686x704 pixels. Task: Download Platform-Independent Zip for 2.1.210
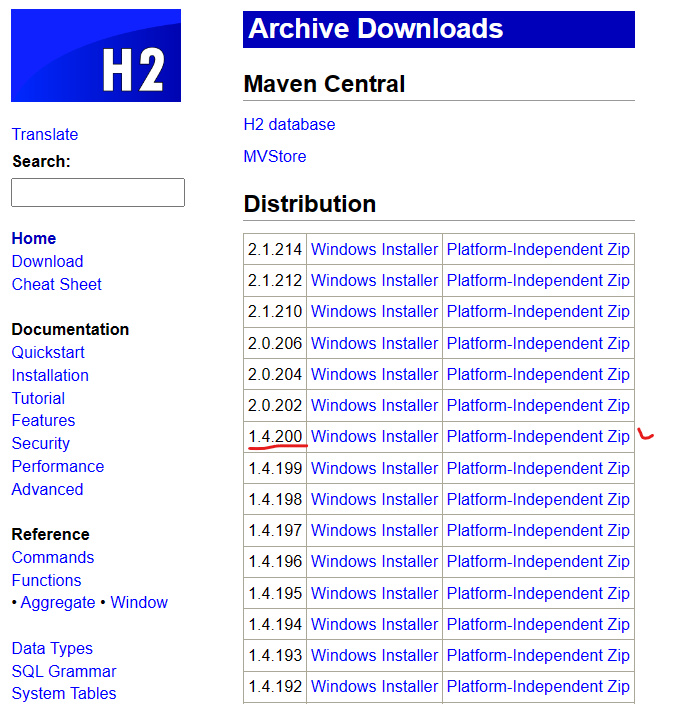[x=538, y=311]
